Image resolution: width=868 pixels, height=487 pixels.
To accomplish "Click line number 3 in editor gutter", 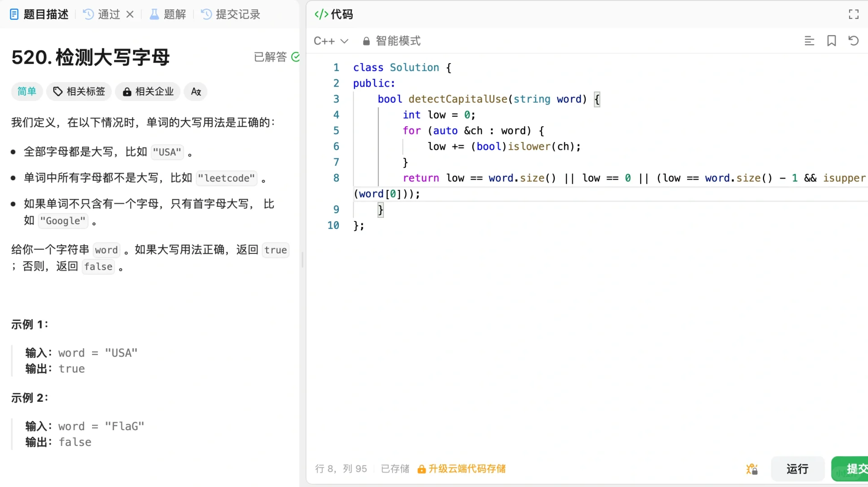I will tap(336, 99).
